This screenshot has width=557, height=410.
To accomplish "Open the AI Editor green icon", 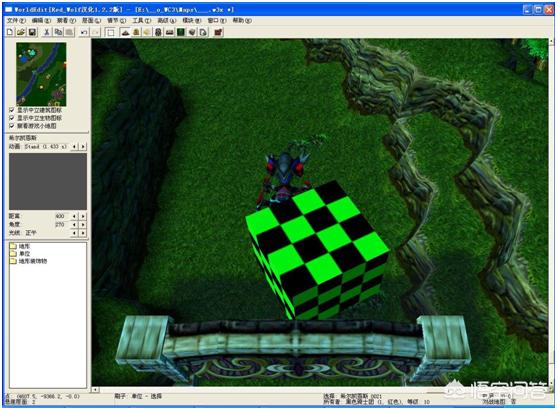I will pyautogui.click(x=181, y=32).
